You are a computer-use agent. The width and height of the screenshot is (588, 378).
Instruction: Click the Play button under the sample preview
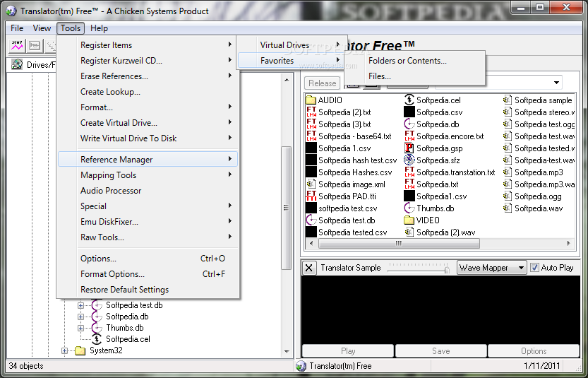348,351
